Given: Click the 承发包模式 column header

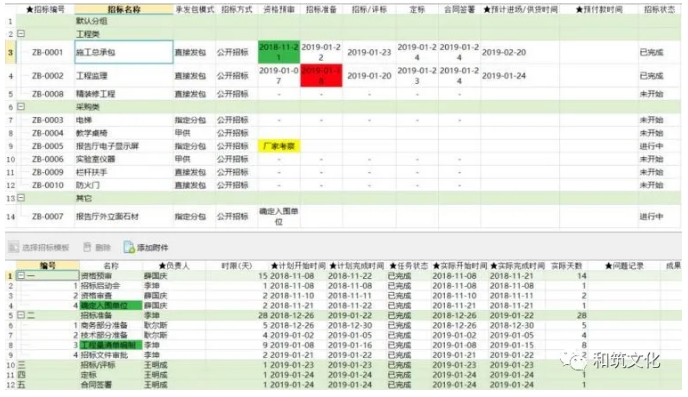Looking at the screenshot, I should pyautogui.click(x=194, y=9).
